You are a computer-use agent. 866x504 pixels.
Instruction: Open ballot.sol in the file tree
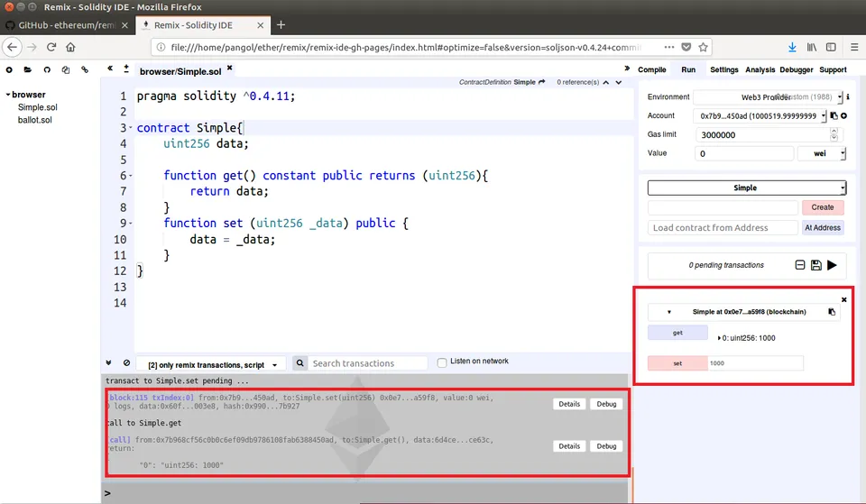pos(35,120)
